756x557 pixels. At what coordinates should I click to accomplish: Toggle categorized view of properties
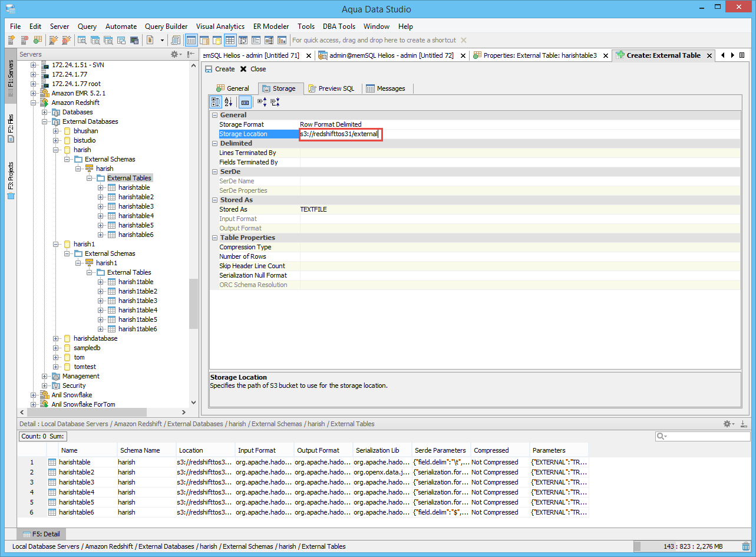point(216,102)
